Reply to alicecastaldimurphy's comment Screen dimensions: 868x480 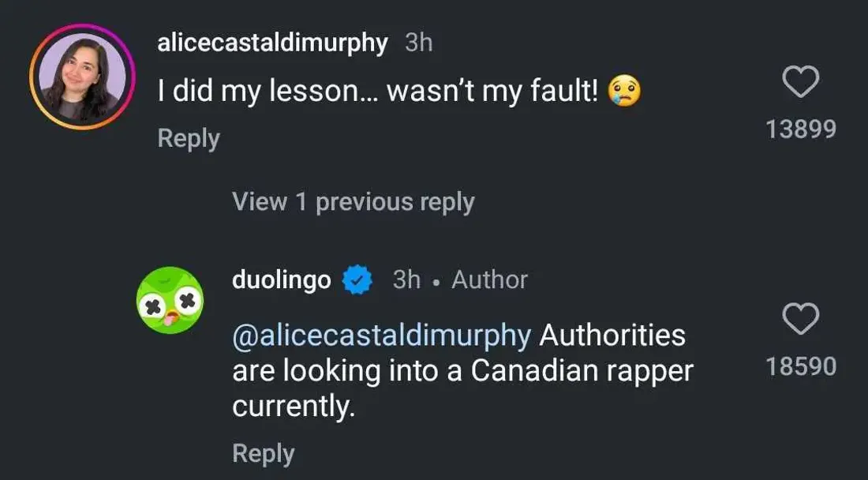point(188,138)
